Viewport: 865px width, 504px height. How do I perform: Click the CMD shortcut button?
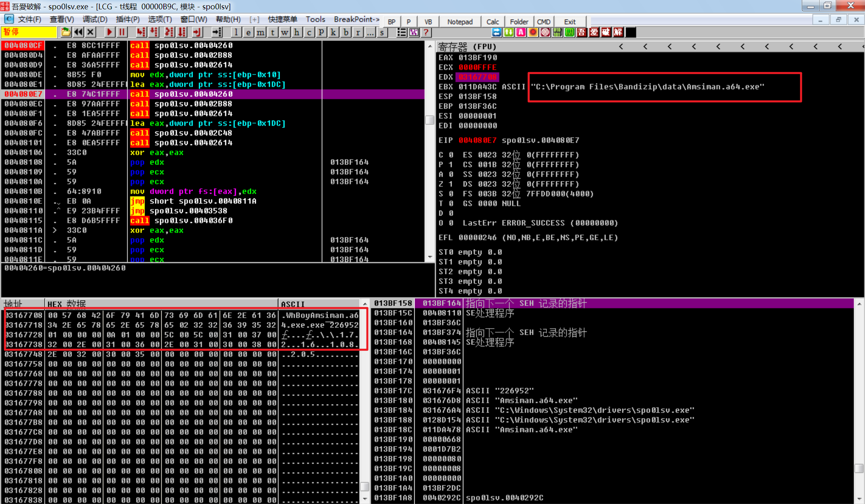pyautogui.click(x=544, y=22)
